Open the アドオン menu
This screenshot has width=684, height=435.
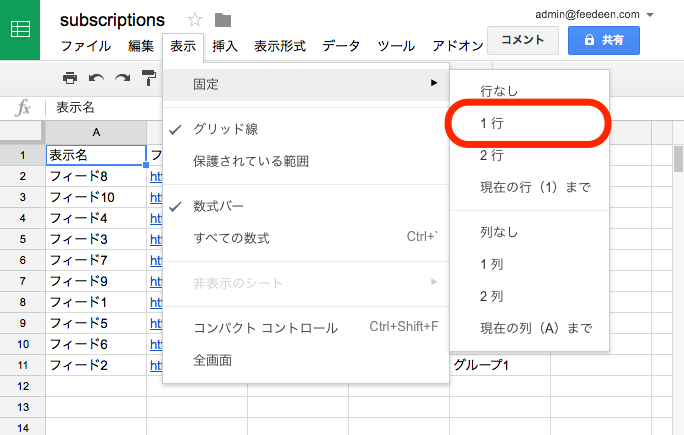click(x=458, y=46)
